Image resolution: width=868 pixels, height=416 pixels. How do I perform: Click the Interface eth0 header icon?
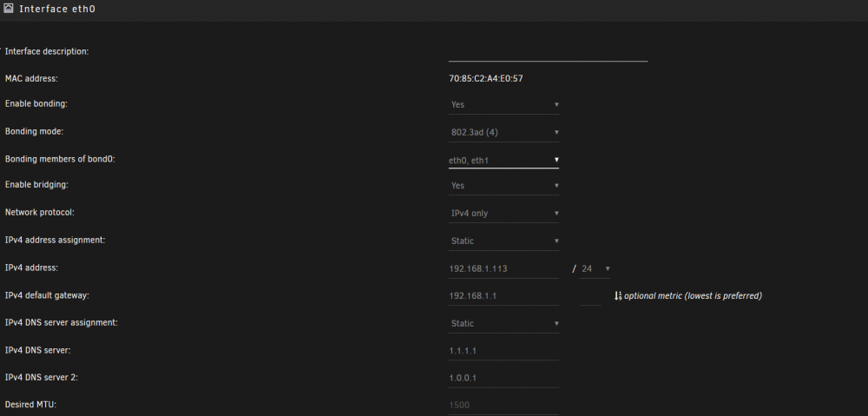coord(9,9)
